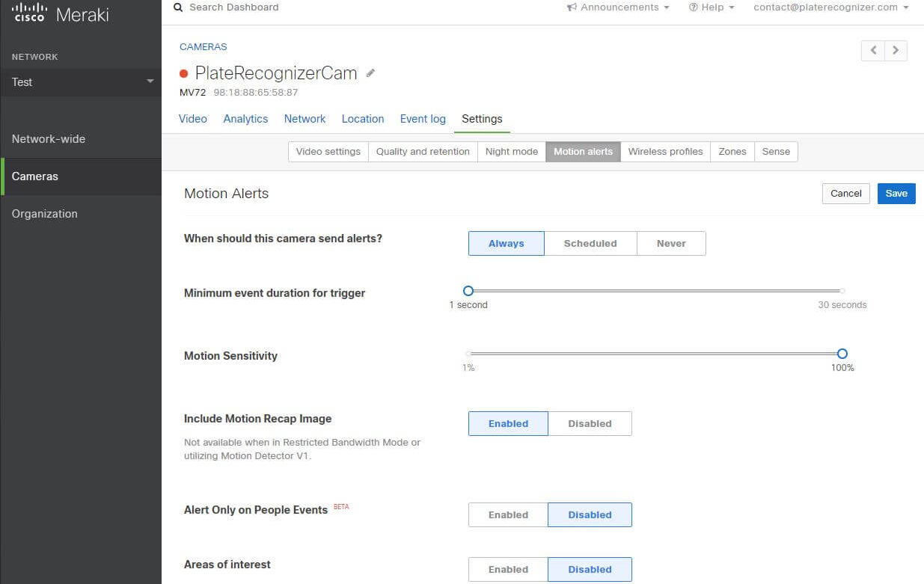The image size is (924, 584).
Task: Click the search magnifier icon
Action: point(178,7)
